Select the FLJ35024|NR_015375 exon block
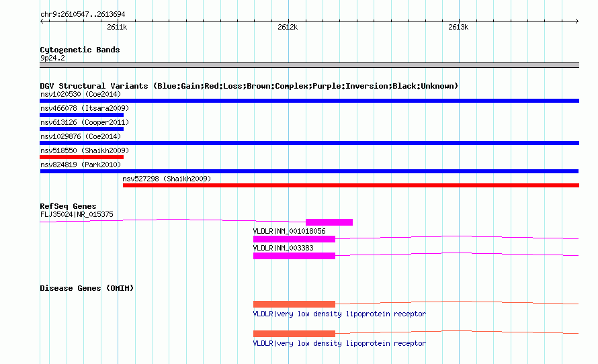The width and height of the screenshot is (598, 364). [329, 222]
